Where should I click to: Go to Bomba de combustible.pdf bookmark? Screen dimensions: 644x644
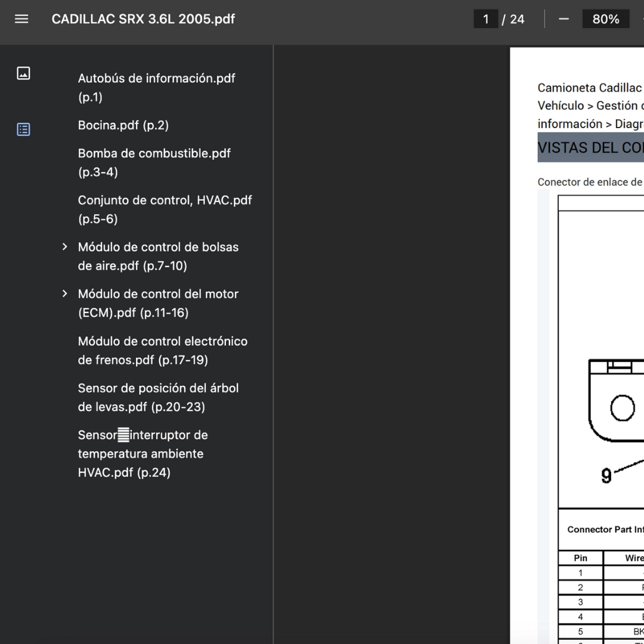pos(154,163)
